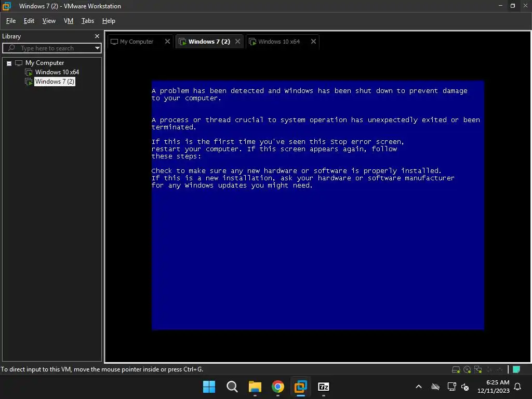Viewport: 532px width, 399px height.
Task: Show hidden system tray icons
Action: pos(419,387)
